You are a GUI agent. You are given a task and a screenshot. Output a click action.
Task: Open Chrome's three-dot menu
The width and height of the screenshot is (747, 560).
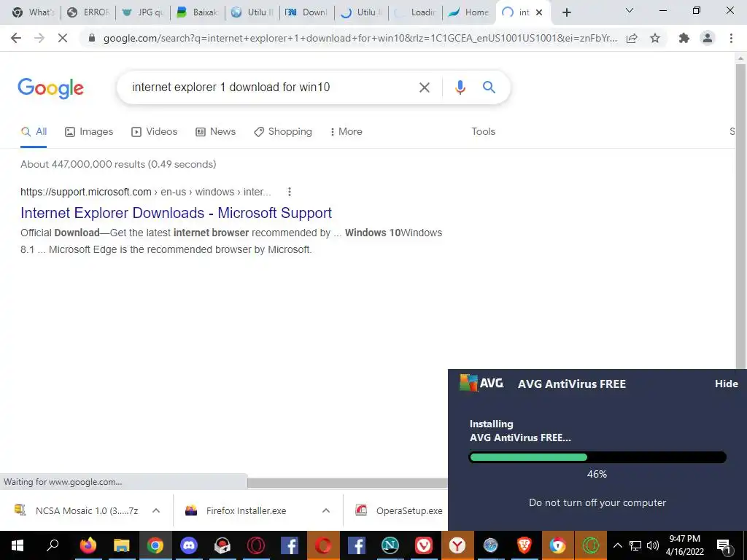(731, 38)
